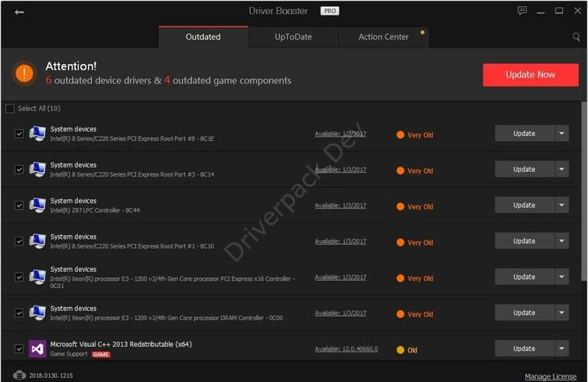Uncheck PCI Express x16 Controller driver
The width and height of the screenshot is (588, 382).
(19, 277)
